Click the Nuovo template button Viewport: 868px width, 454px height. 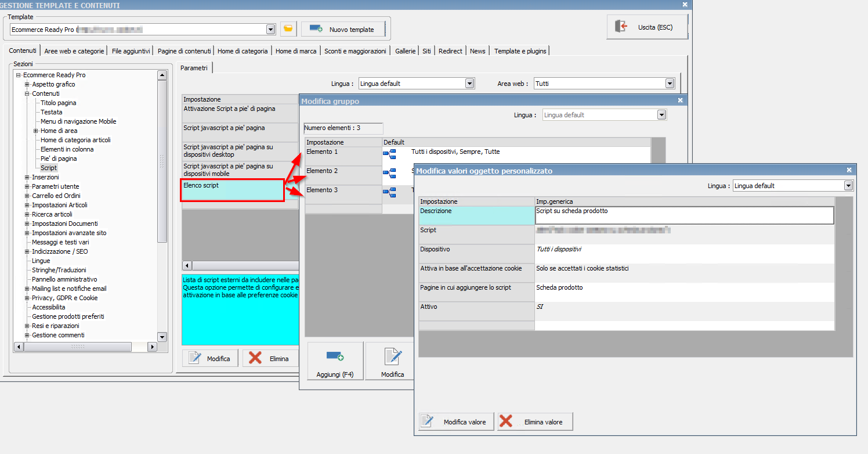pos(343,29)
